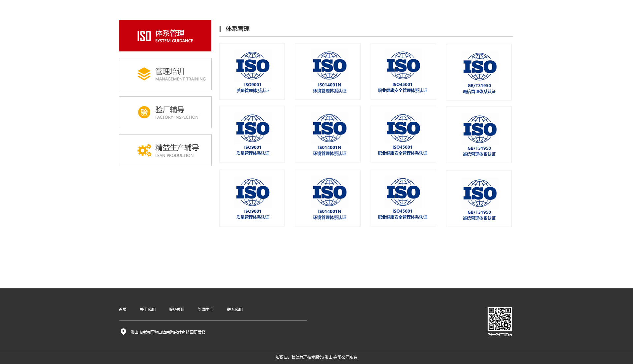Open 新闻中心 footer link
The height and width of the screenshot is (364, 633).
(x=206, y=310)
